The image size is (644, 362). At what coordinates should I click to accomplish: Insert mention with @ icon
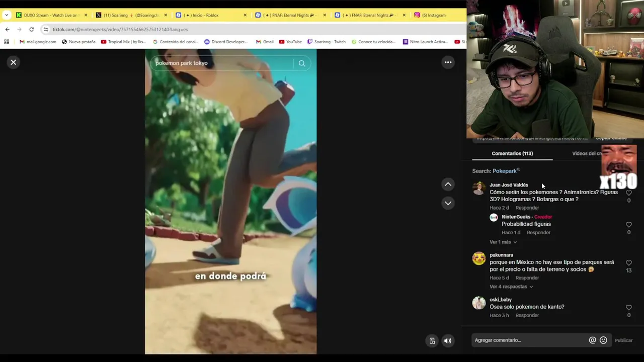pos(592,340)
